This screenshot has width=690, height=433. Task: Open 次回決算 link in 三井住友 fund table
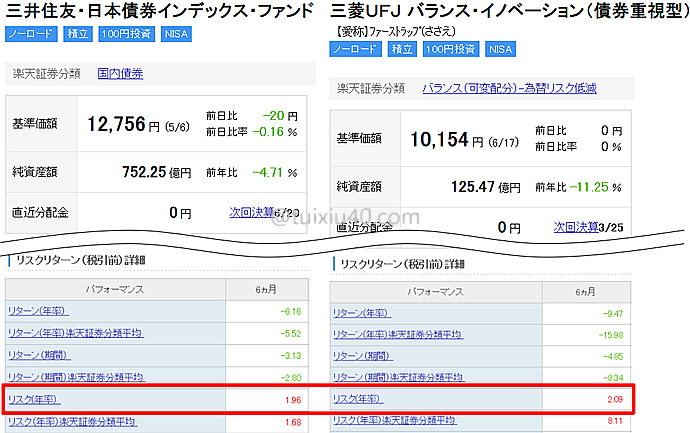pos(251,213)
